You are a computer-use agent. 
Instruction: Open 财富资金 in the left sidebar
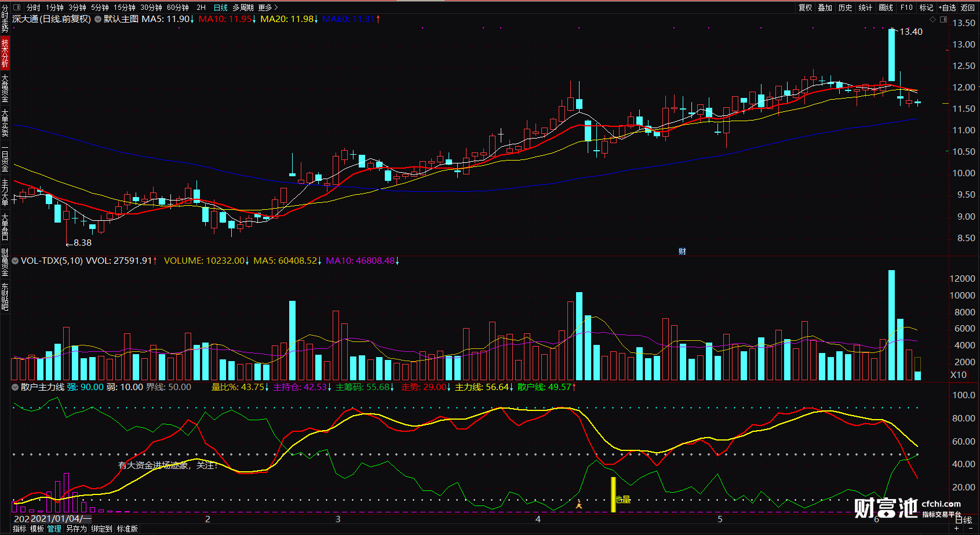pos(5,263)
